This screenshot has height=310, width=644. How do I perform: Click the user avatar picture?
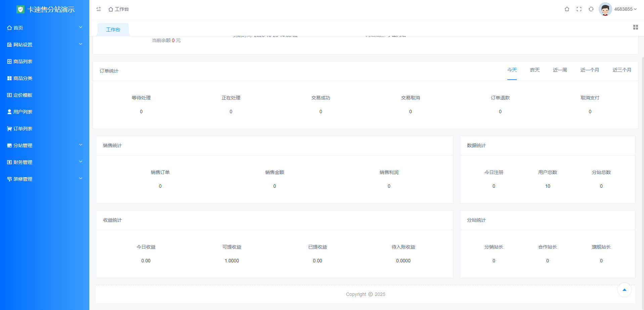(605, 9)
